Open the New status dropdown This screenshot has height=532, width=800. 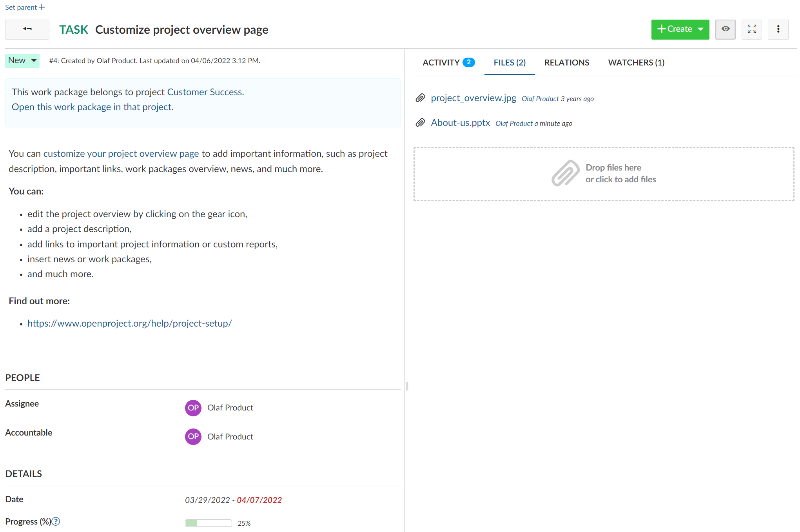pyautogui.click(x=22, y=60)
